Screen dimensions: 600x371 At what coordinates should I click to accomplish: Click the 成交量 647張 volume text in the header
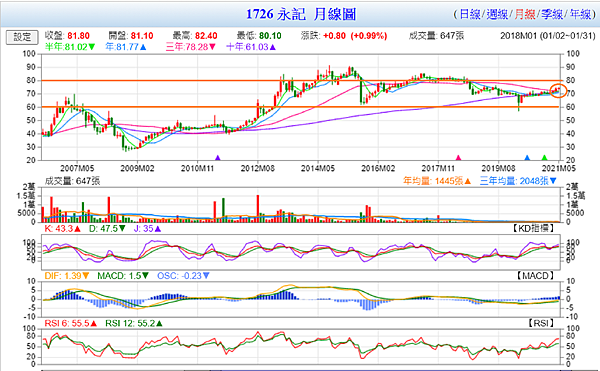point(437,36)
